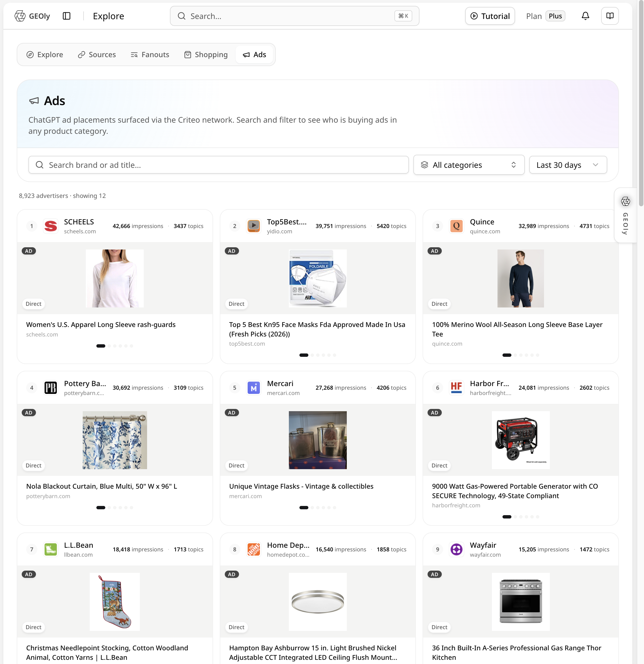Click '5420 topics' on Top5Best card

[x=391, y=226]
